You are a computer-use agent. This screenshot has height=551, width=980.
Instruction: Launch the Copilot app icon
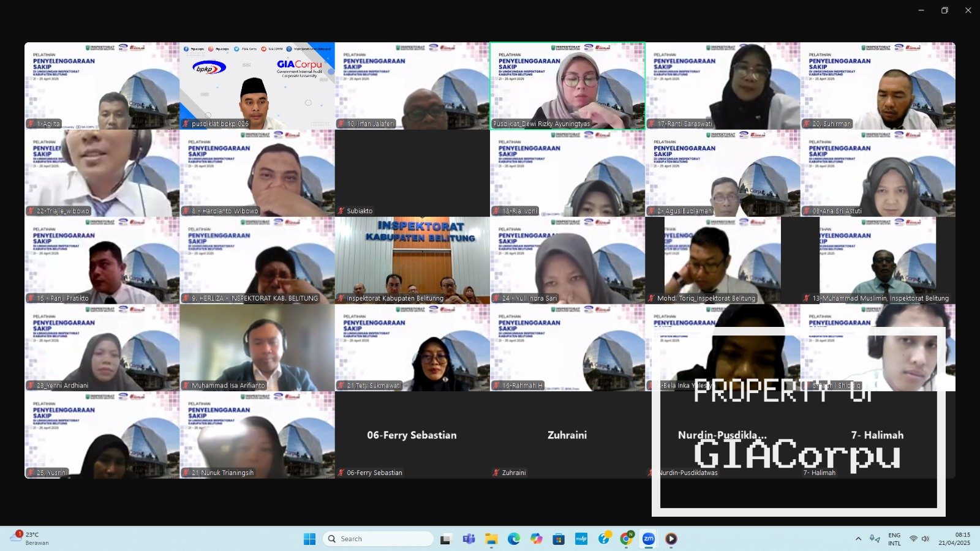(x=537, y=539)
